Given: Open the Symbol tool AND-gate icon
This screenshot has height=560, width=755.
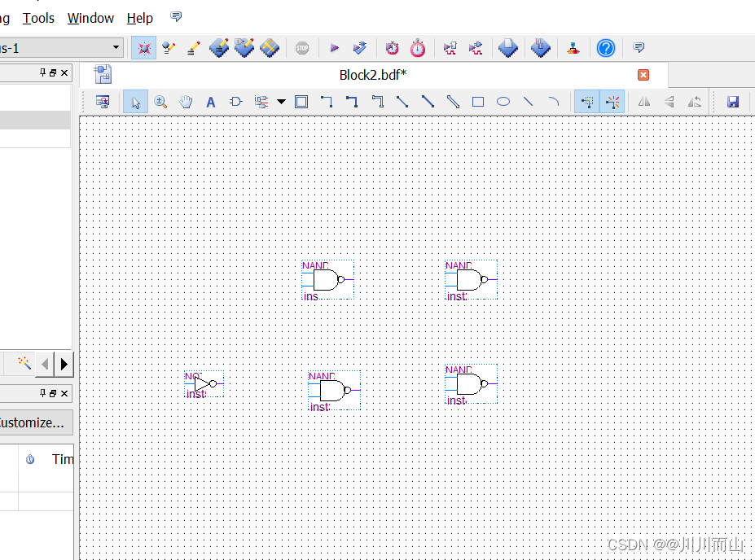Looking at the screenshot, I should [236, 102].
